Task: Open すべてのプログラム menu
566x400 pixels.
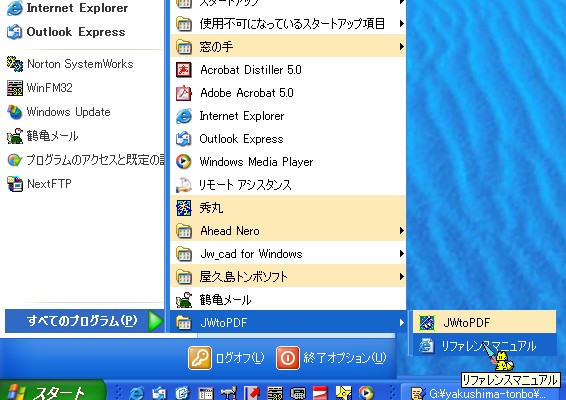Action: [84, 321]
